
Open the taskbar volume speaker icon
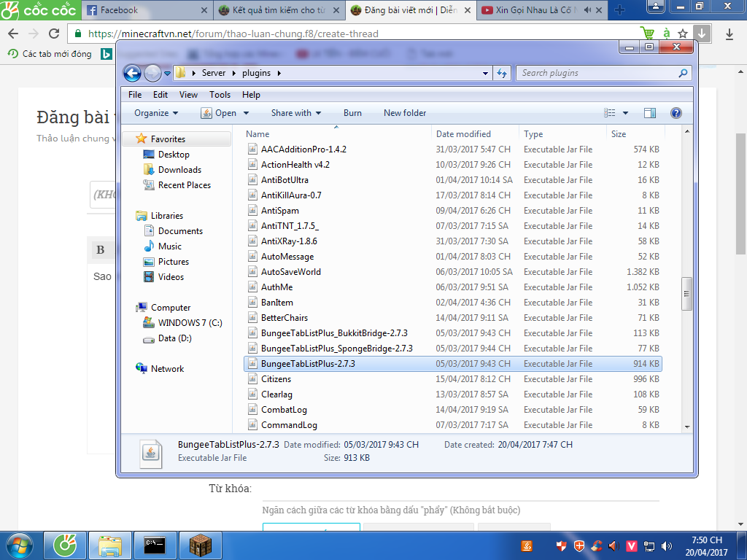click(667, 546)
